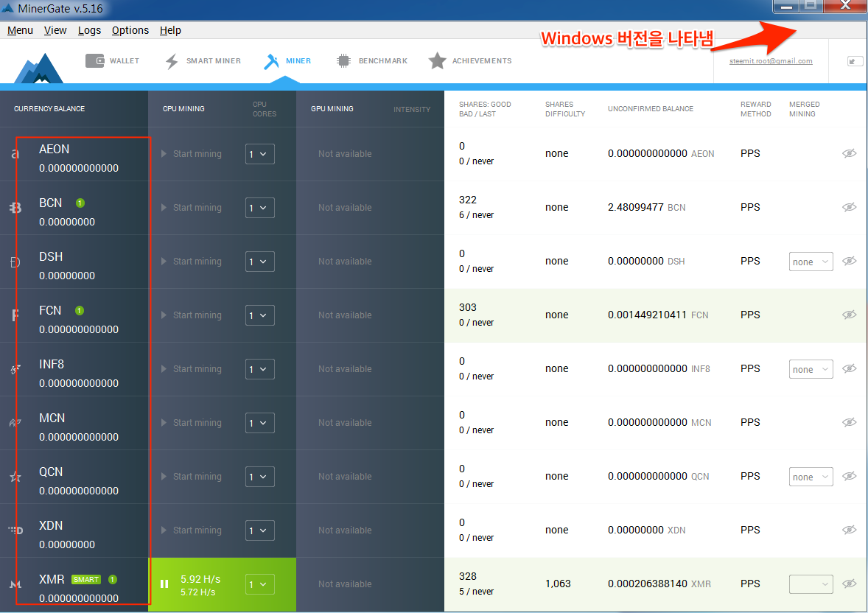Viewport: 868px width, 613px height.
Task: Open QCN CPU cores dropdown
Action: click(259, 476)
